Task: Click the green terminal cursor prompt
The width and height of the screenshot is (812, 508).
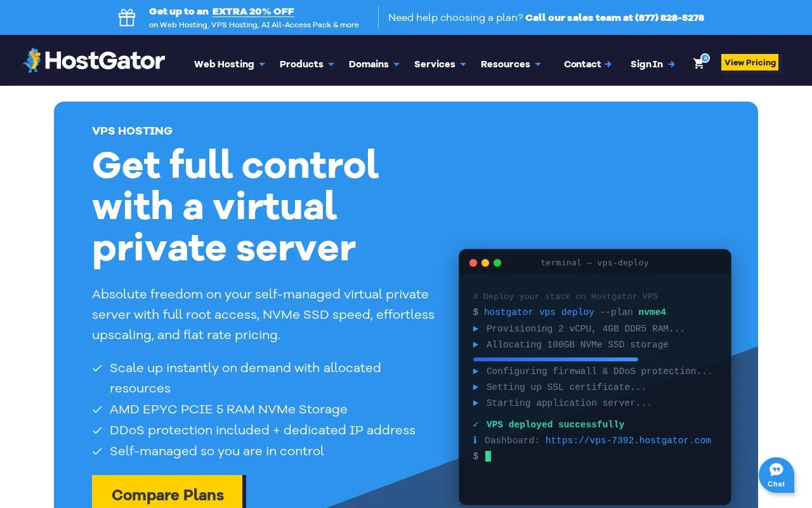Action: click(x=488, y=456)
